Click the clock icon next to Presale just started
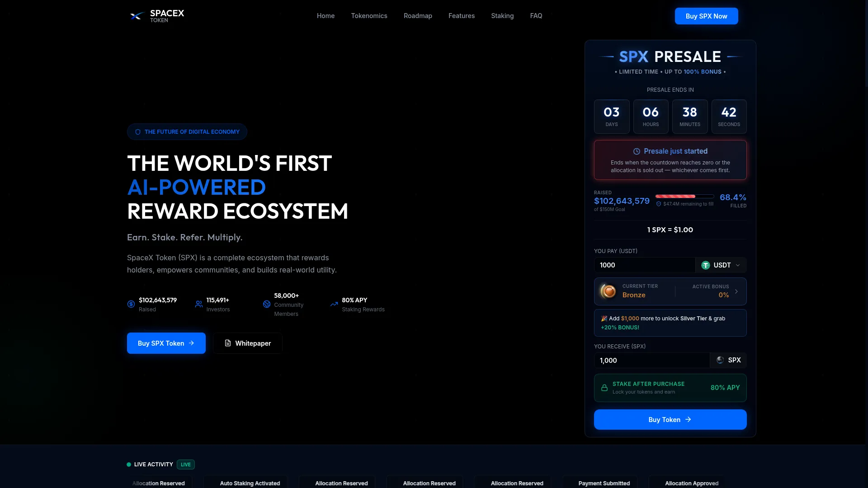Viewport: 868px width, 488px height. [x=637, y=151]
